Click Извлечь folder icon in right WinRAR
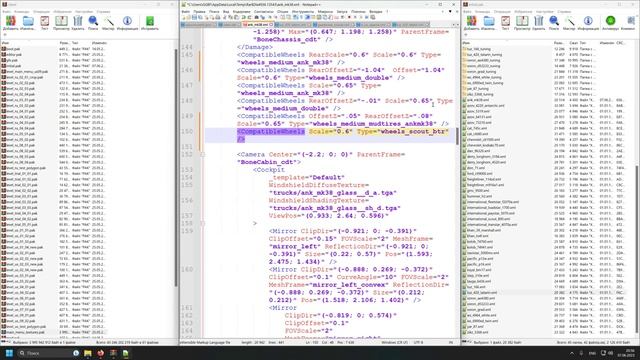640x360 pixels. (x=489, y=23)
